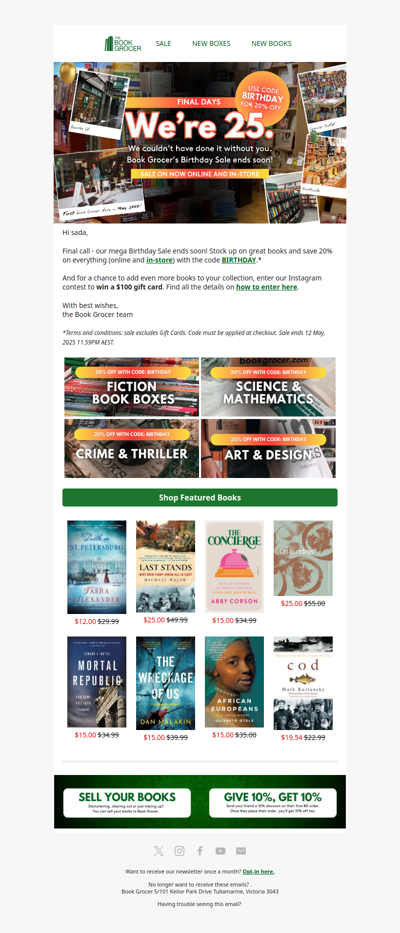This screenshot has height=933, width=400.
Task: Go to NEW BOXES in navigation
Action: tap(211, 43)
